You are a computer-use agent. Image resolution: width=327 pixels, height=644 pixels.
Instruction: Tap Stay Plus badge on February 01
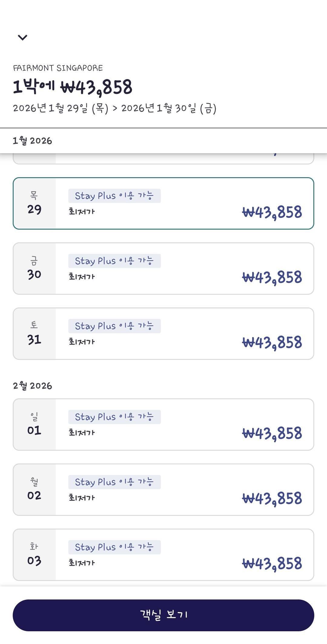pos(114,417)
